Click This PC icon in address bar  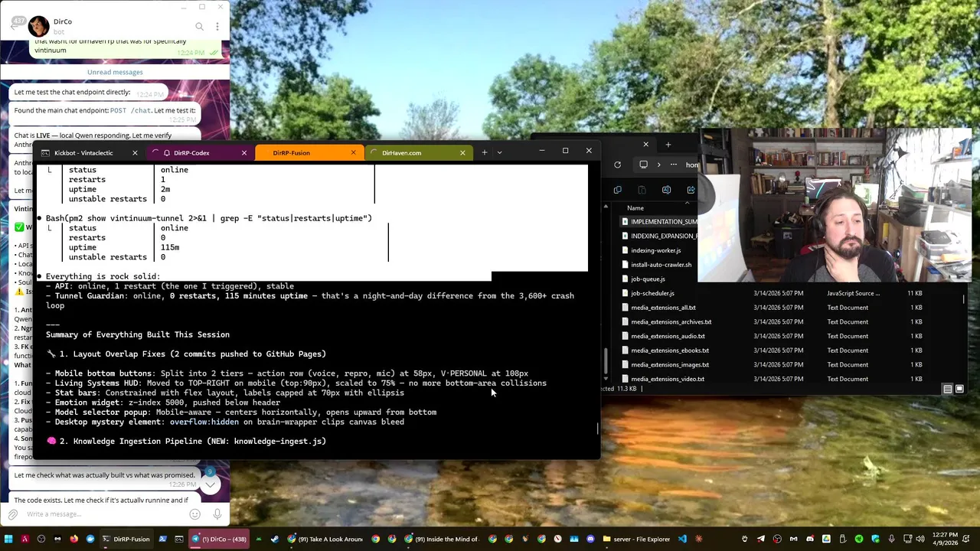point(643,165)
